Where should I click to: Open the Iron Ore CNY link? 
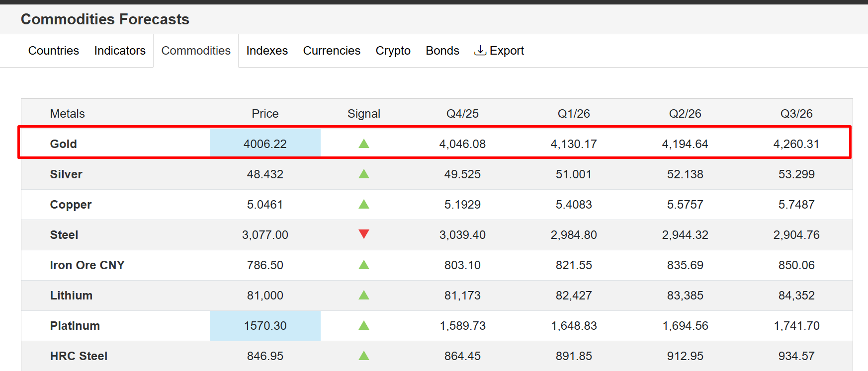tap(87, 265)
